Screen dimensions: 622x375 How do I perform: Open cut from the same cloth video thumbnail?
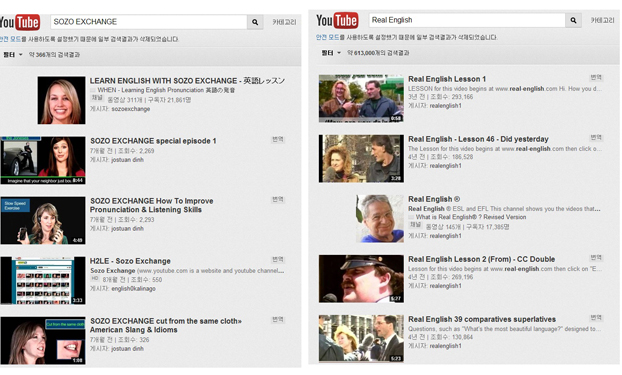(43, 340)
